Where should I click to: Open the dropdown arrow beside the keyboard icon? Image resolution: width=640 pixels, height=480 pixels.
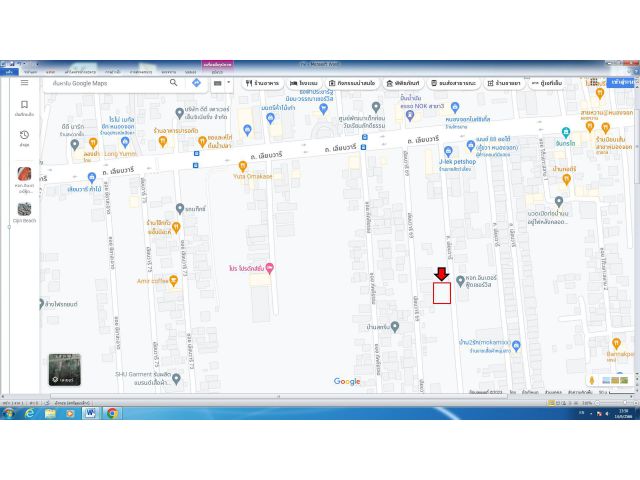(229, 82)
